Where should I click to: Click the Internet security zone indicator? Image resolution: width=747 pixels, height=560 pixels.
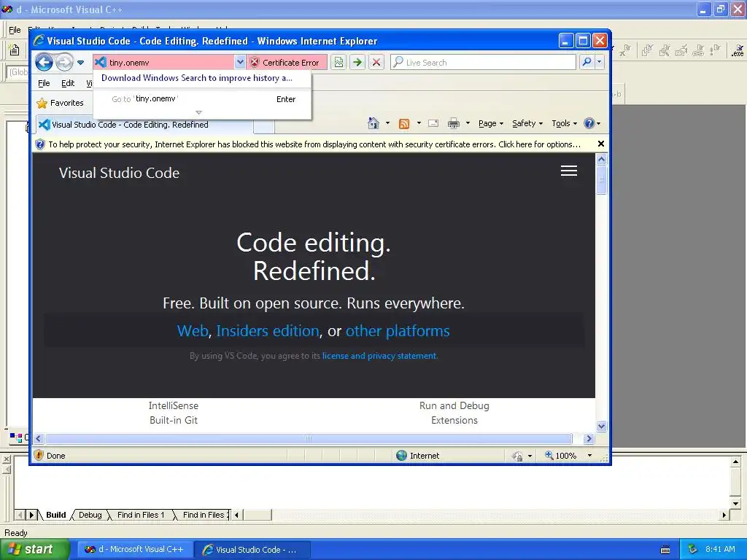coord(418,456)
